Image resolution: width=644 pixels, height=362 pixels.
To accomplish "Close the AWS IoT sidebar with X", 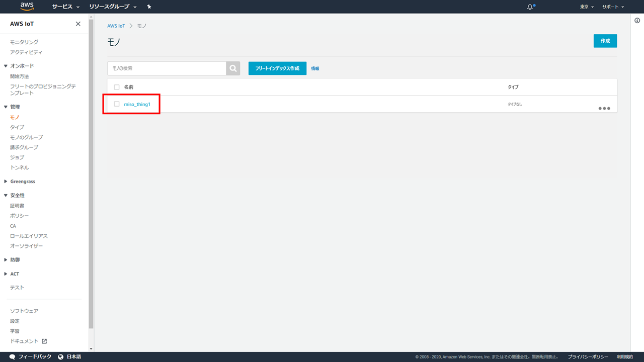I will [78, 24].
